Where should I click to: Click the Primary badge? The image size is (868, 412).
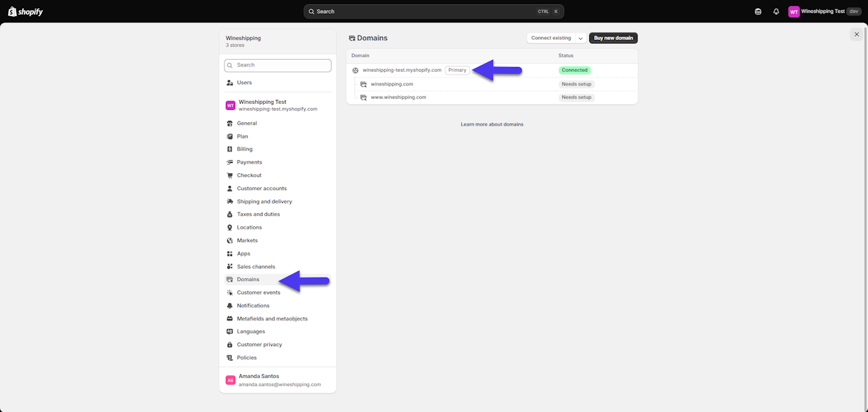[x=458, y=71]
